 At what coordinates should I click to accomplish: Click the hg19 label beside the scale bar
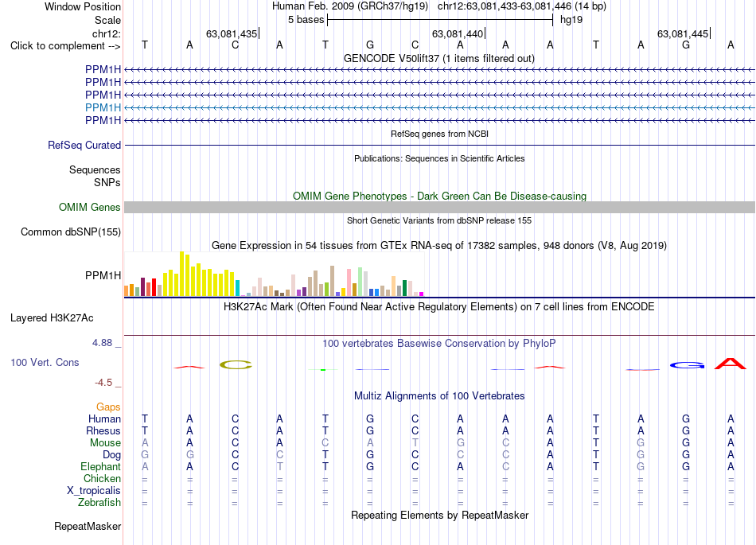[571, 20]
